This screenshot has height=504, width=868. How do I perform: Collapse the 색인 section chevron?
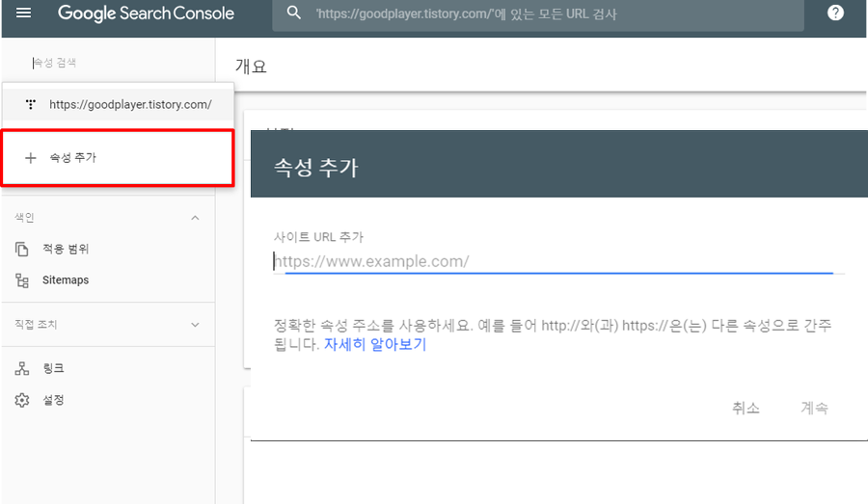(x=195, y=218)
